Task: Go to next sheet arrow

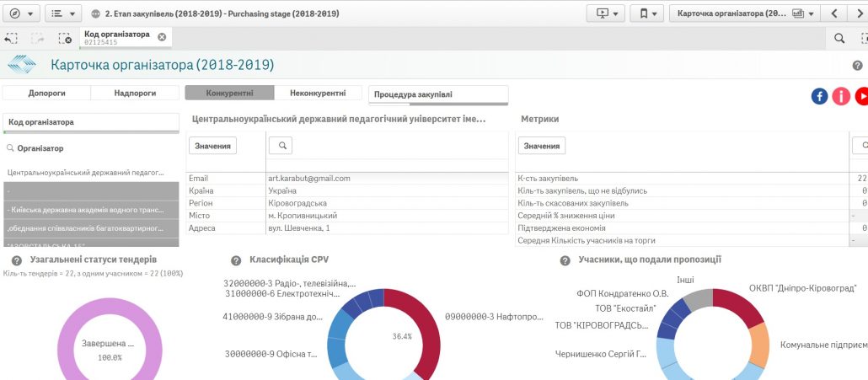Action: (859, 13)
